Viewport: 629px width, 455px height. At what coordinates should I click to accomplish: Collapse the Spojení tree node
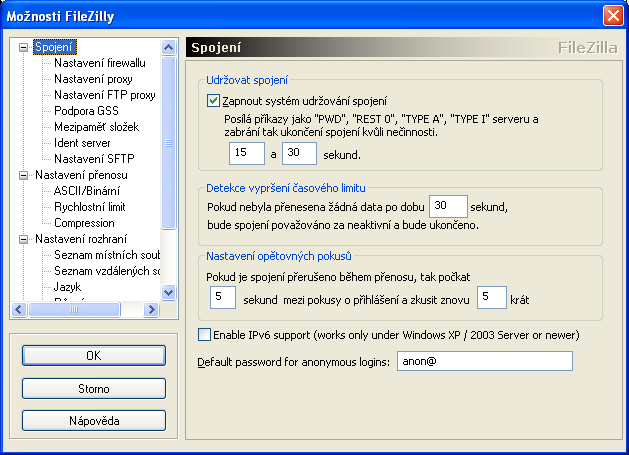tap(25, 47)
